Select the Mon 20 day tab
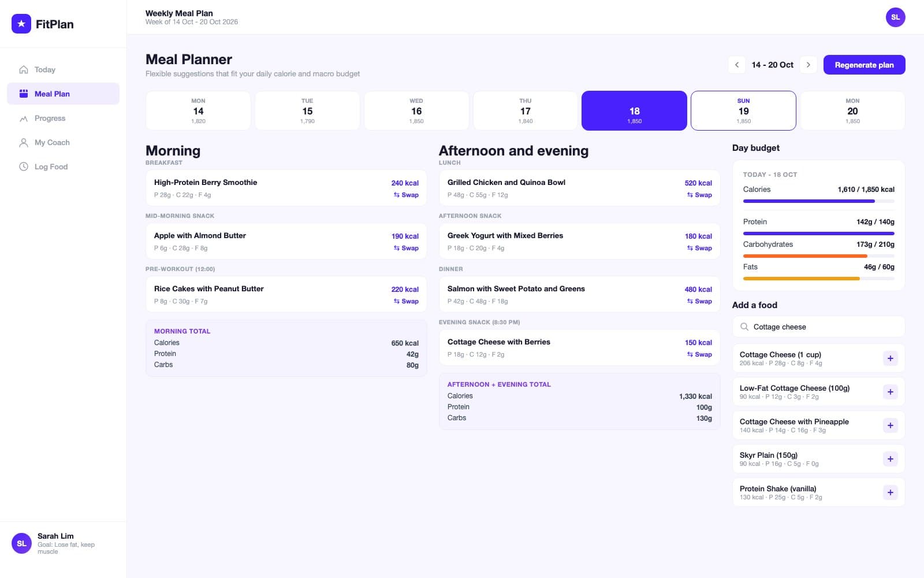Image resolution: width=924 pixels, height=578 pixels. point(852,110)
